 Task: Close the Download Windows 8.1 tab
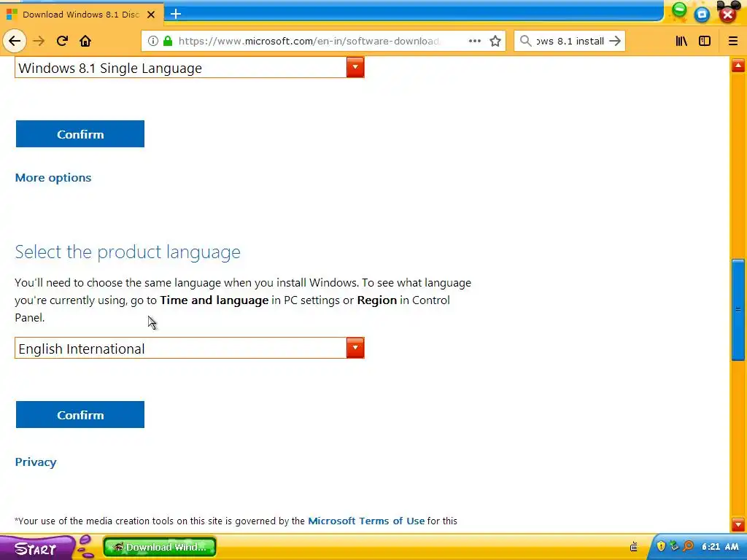pos(151,15)
